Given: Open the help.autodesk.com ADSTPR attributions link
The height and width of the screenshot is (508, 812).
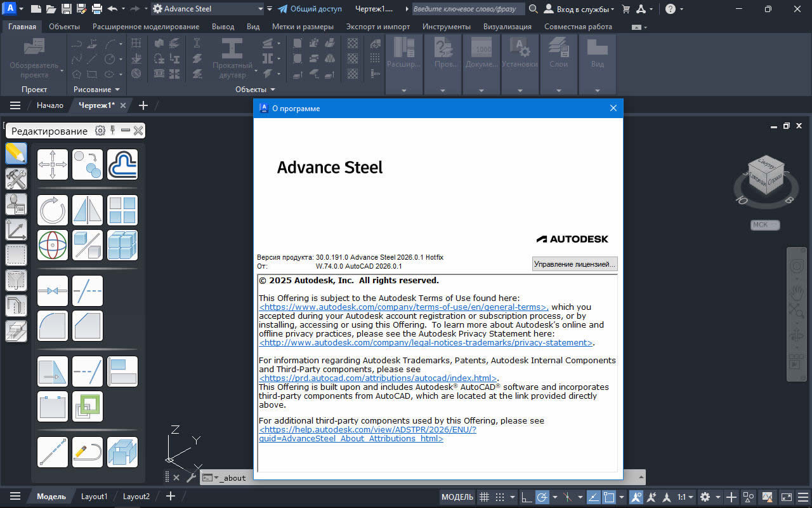Looking at the screenshot, I should [x=367, y=434].
